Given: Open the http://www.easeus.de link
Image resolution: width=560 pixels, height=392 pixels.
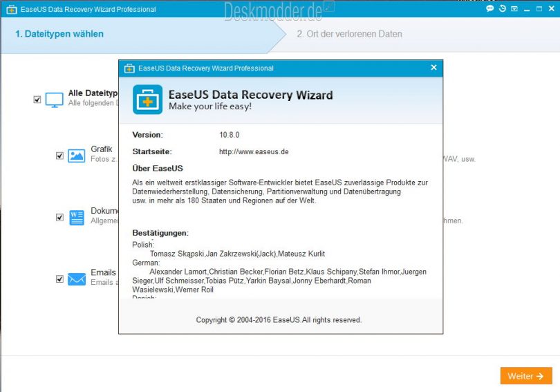Looking at the screenshot, I should pyautogui.click(x=254, y=151).
